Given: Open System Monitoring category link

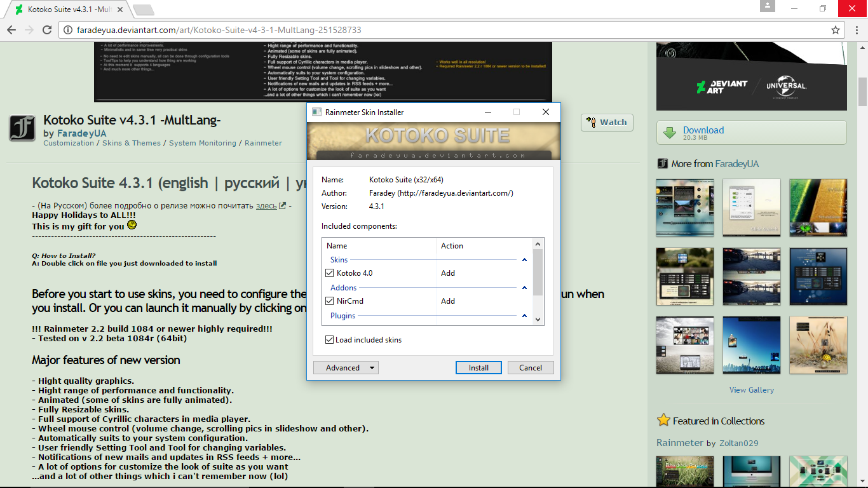Looking at the screenshot, I should (203, 143).
